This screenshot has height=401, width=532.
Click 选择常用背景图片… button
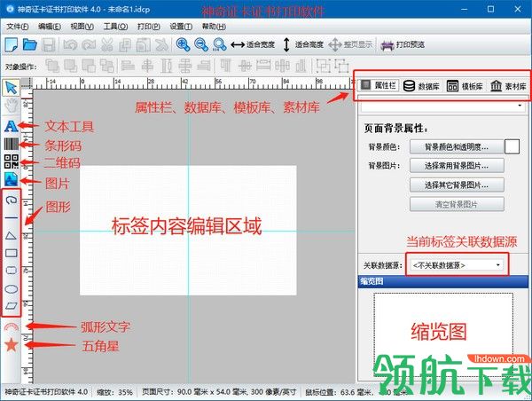[x=457, y=166]
